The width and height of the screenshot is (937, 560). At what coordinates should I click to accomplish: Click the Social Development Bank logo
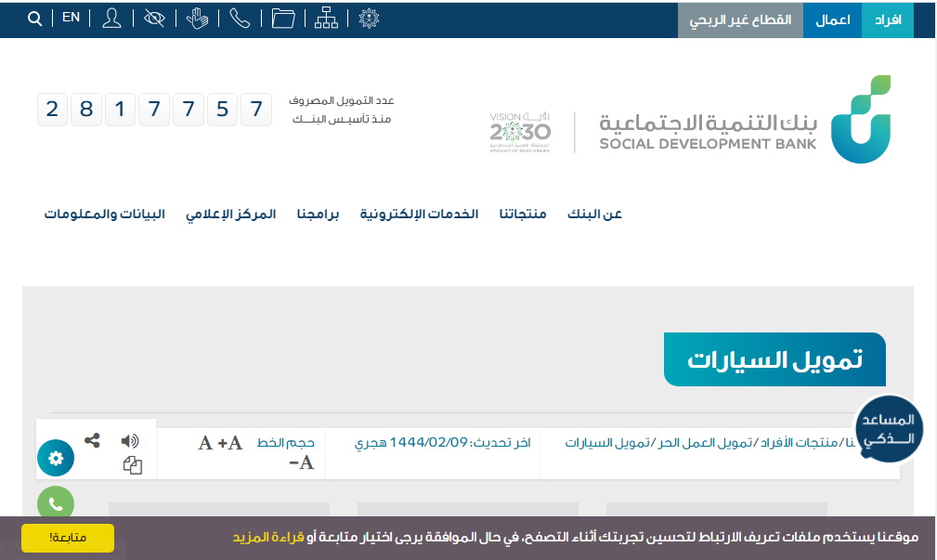click(x=745, y=120)
